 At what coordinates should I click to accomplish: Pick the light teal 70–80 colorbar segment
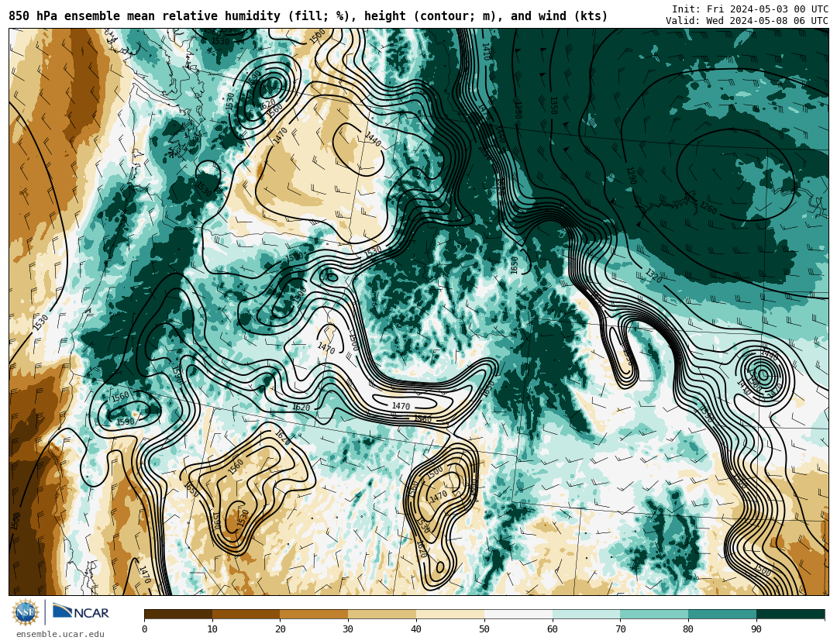click(654, 615)
